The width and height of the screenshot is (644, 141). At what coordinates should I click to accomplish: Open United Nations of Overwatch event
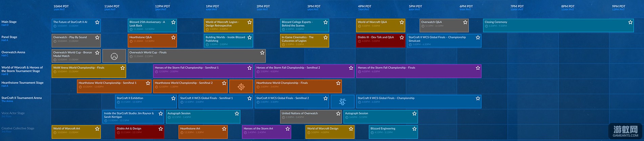pos(311,117)
